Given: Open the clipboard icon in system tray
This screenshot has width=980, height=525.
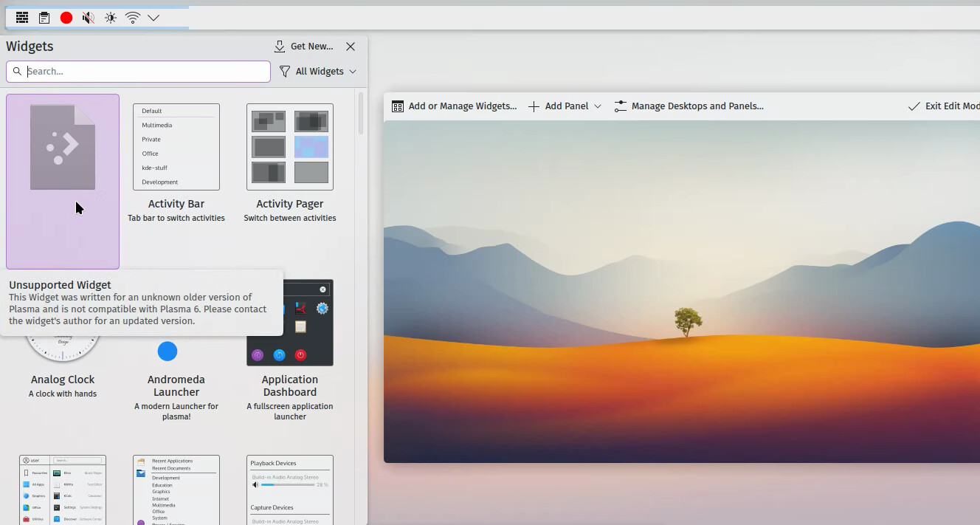Looking at the screenshot, I should (44, 18).
